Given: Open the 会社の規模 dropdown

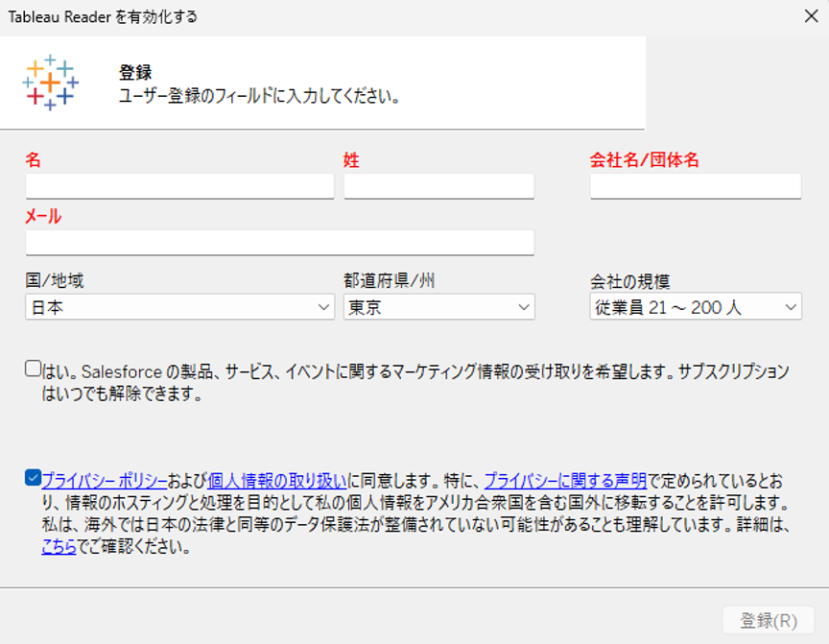Looking at the screenshot, I should coord(696,307).
